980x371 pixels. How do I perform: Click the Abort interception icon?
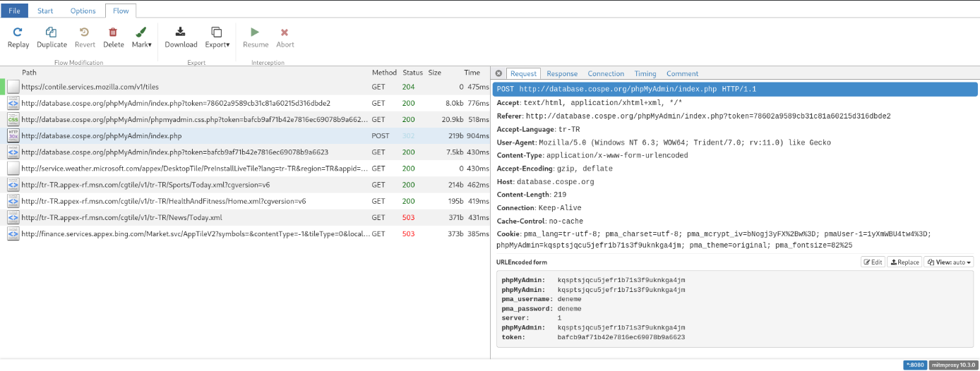coord(285,32)
